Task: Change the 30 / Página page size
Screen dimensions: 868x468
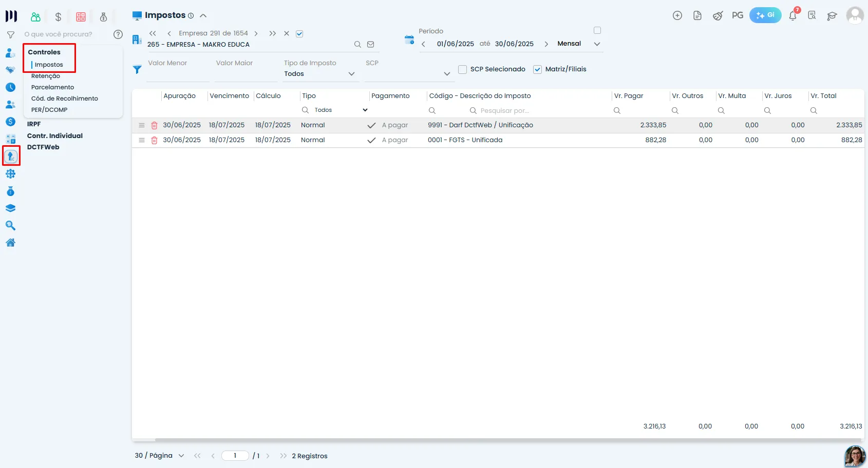Action: pos(159,456)
